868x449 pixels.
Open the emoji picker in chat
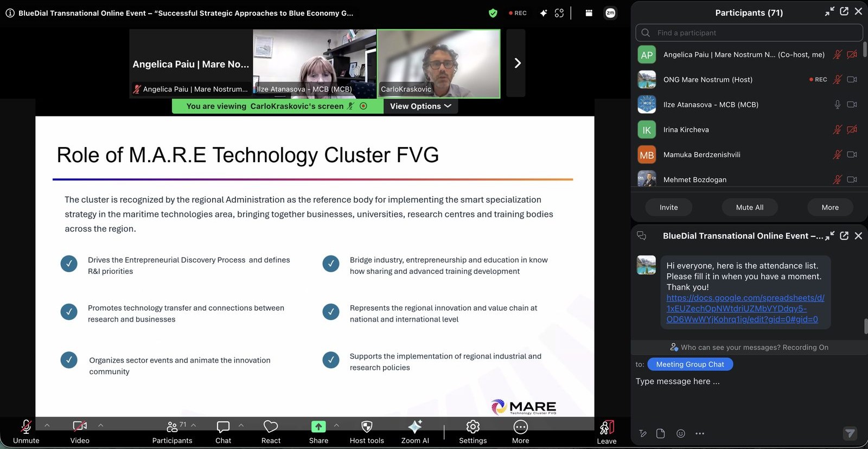(681, 433)
